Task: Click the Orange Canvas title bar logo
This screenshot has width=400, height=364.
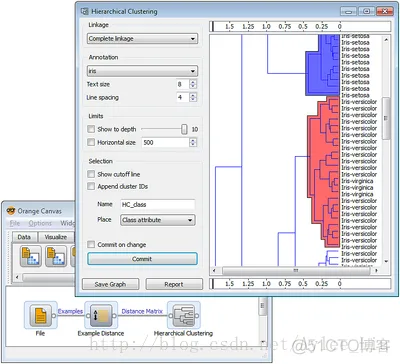Action: point(11,211)
